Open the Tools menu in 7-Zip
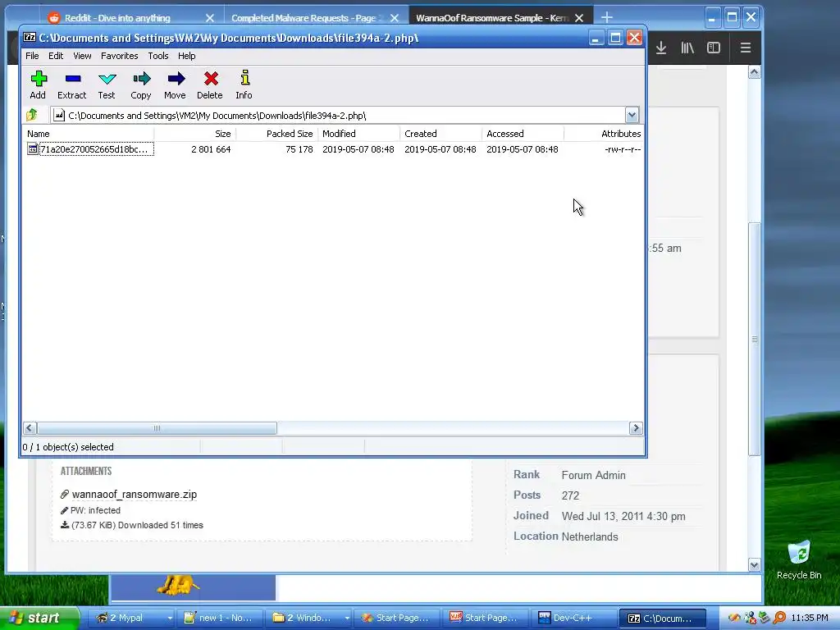The width and height of the screenshot is (840, 630). (158, 56)
